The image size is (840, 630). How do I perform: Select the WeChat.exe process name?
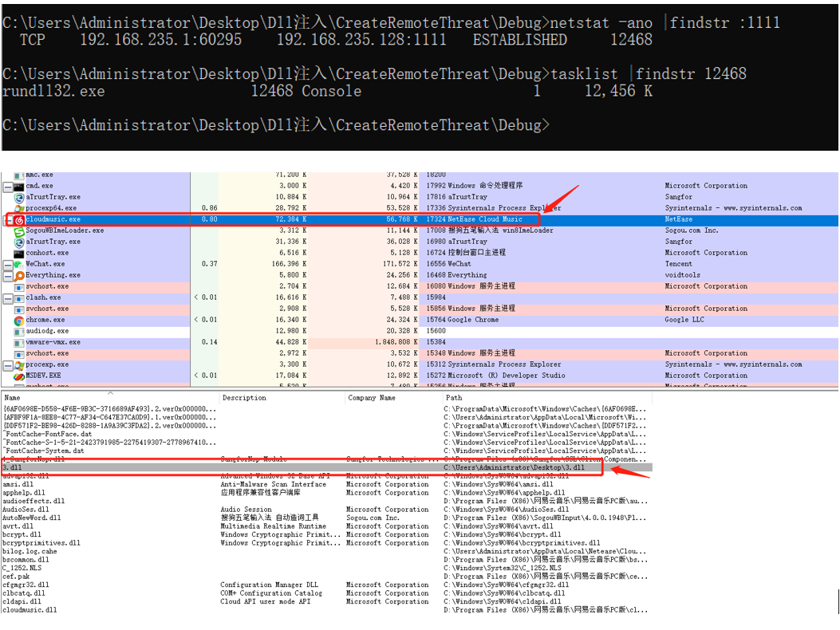tap(45, 264)
